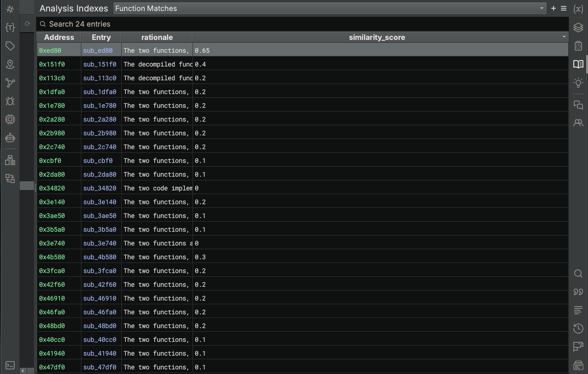588x374 pixels.
Task: Open entry sub_42f60 link
Action: point(100,285)
